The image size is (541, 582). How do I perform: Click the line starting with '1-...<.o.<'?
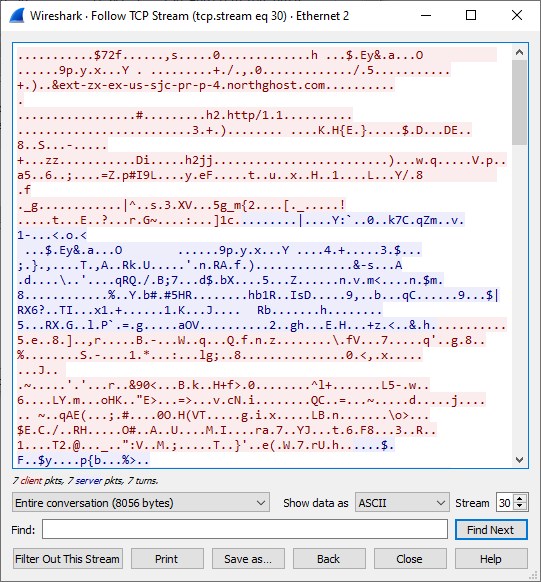pyautogui.click(x=52, y=235)
